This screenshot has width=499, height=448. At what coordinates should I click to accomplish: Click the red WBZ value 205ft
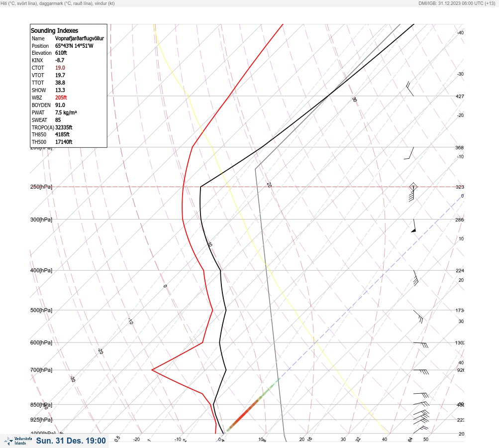[61, 98]
